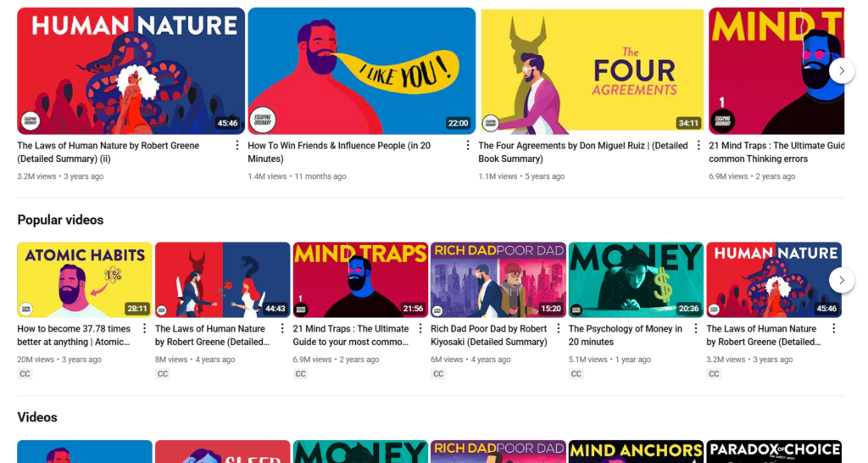Open more options for 8M views Laws of Human Nature video
This screenshot has height=463, width=868.
pos(282,328)
